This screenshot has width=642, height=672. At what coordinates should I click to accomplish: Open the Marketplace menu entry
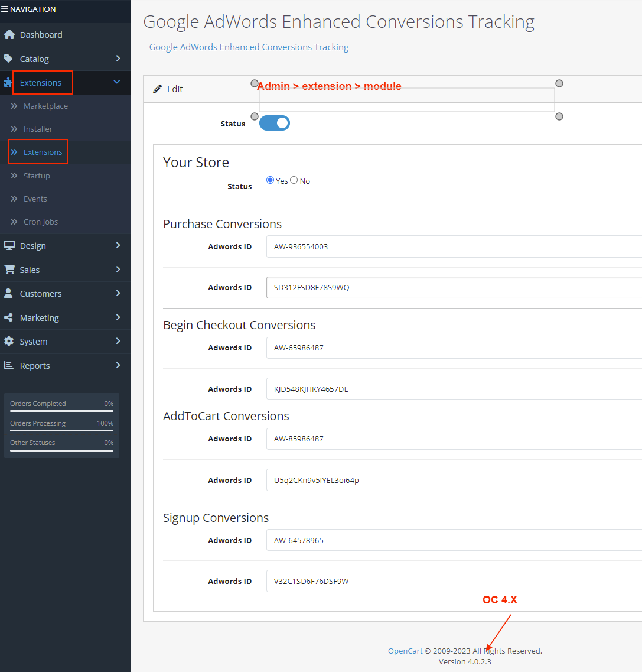coord(45,106)
